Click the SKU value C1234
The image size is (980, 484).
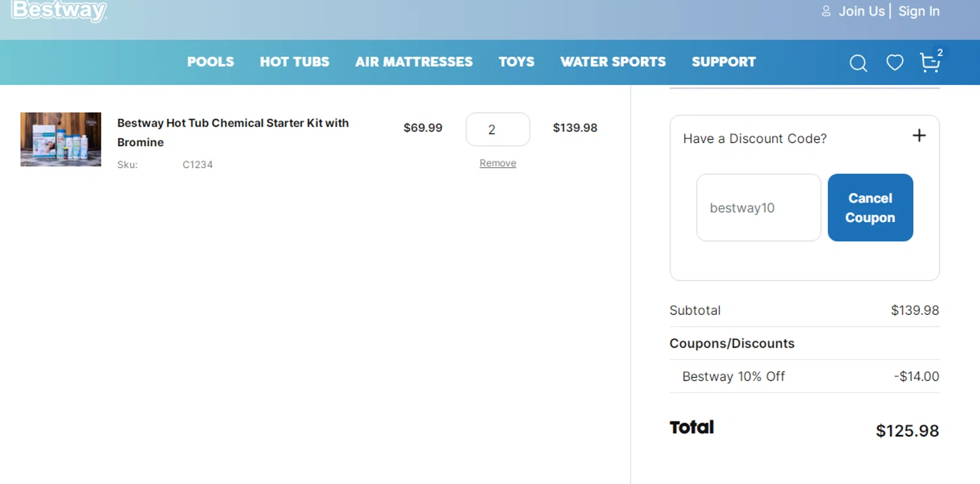point(197,165)
